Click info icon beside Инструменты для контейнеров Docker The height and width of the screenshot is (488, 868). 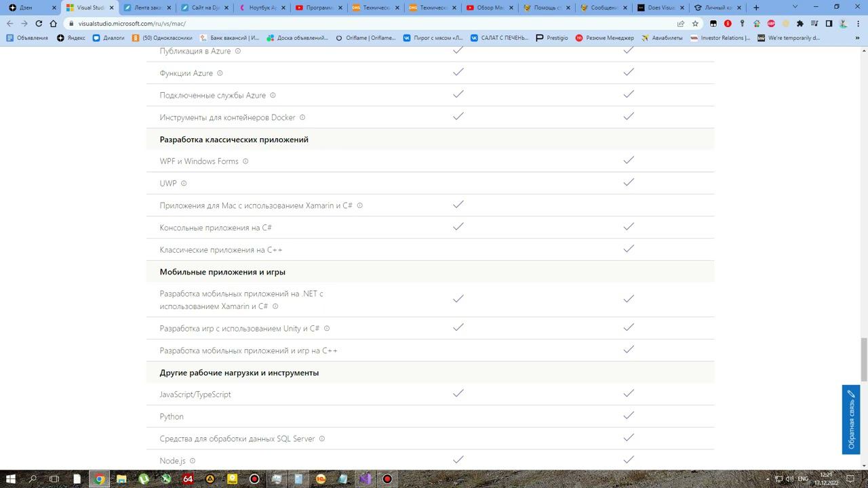302,117
